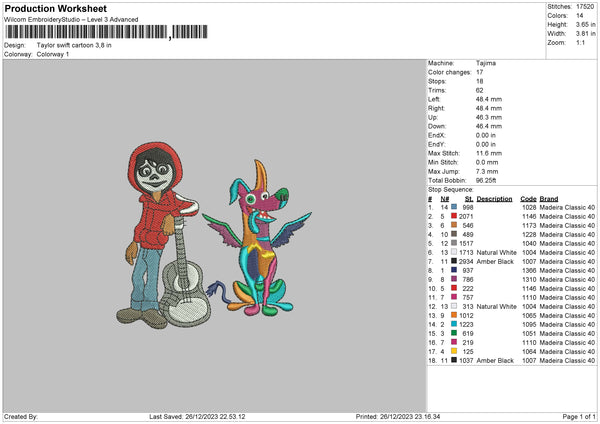Select 'Natural White' in stop row 6
The height and width of the screenshot is (424, 600).
tap(497, 253)
